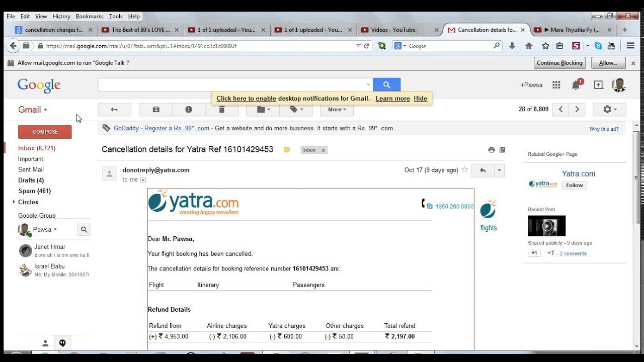This screenshot has width=644, height=362.
Task: Remove the Inbox label with x
Action: coord(323,150)
